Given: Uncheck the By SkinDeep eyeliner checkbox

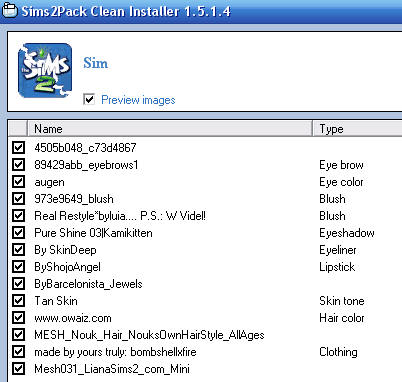Looking at the screenshot, I should click(18, 250).
